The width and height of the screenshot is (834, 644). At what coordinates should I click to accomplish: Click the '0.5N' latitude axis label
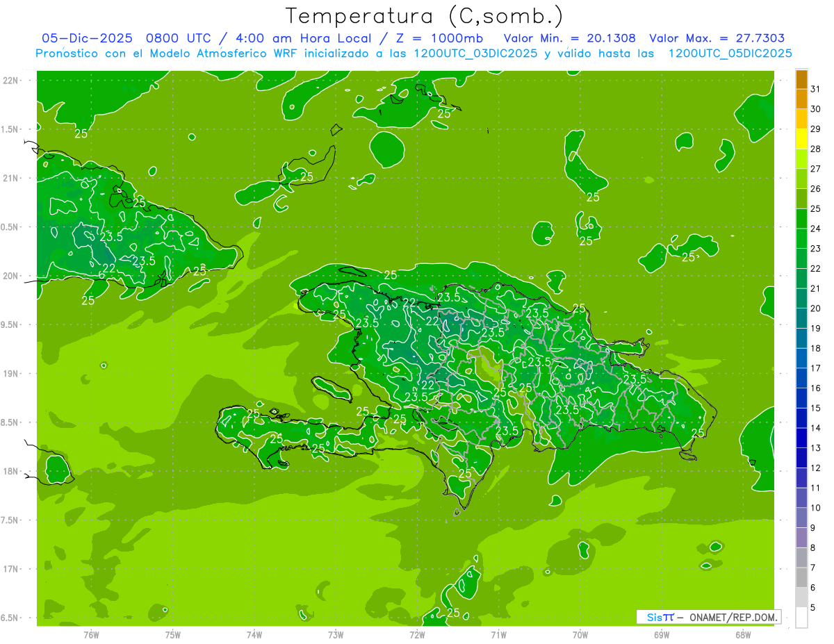[x=10, y=227]
